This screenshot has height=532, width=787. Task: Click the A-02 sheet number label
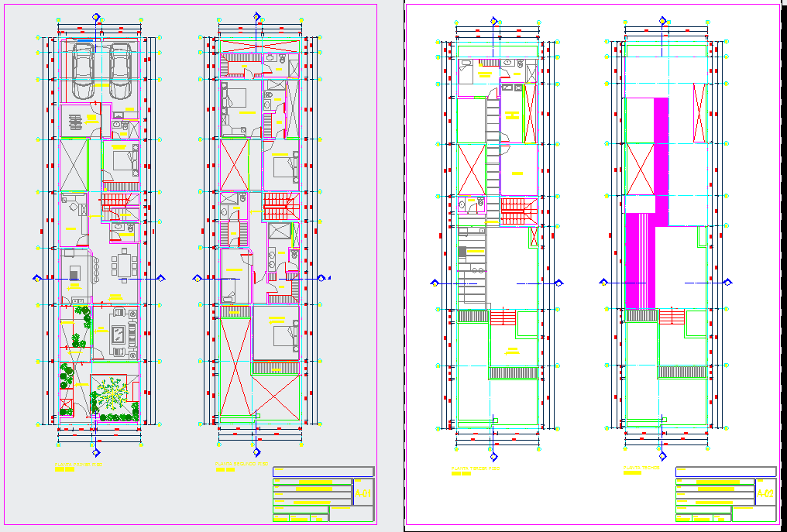pos(765,493)
